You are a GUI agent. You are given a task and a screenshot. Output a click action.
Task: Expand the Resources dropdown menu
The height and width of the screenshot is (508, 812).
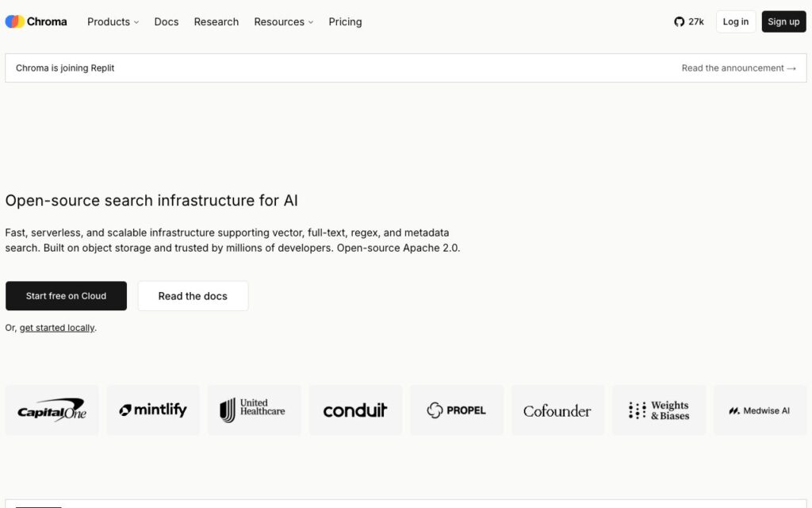pos(283,21)
